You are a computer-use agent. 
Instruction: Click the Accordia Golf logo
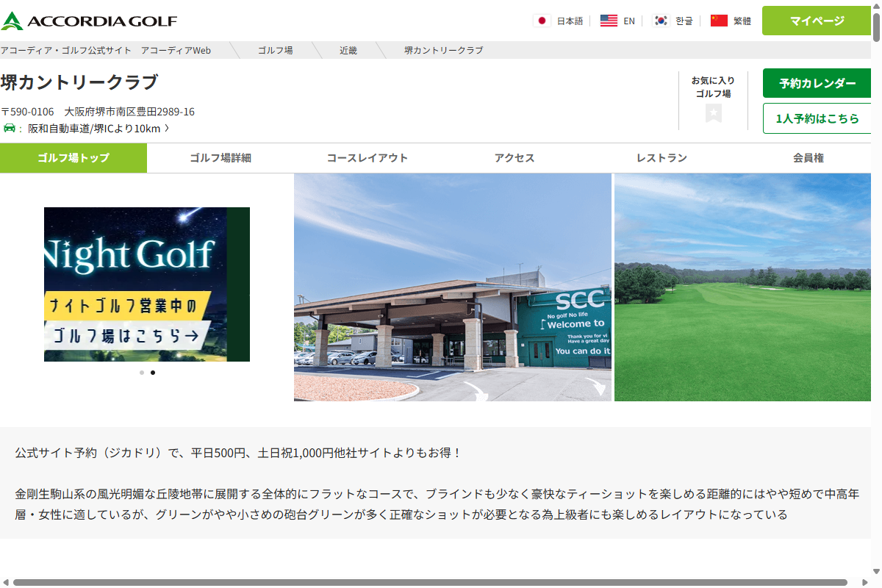pyautogui.click(x=89, y=21)
